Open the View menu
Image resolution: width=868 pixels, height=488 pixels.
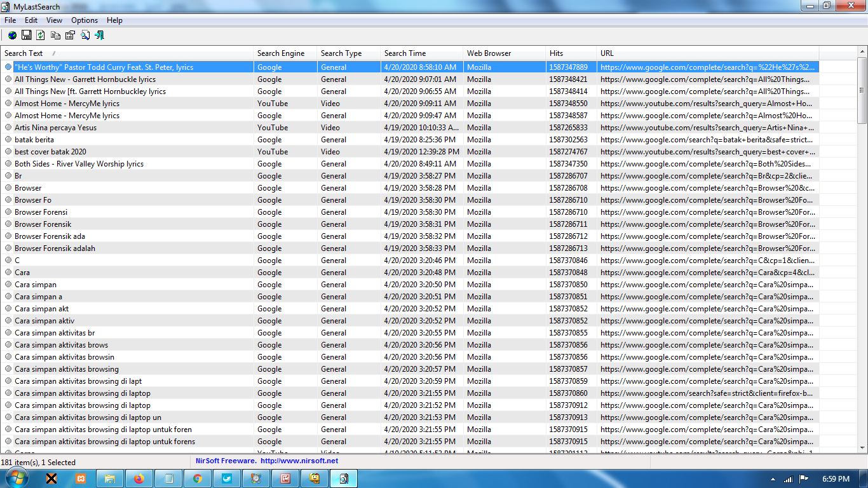click(54, 20)
